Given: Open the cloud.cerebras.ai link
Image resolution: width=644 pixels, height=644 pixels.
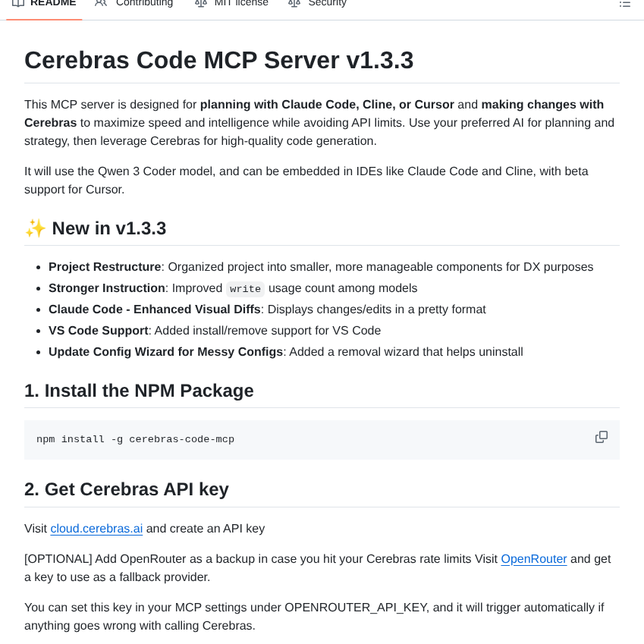Looking at the screenshot, I should (x=96, y=529).
